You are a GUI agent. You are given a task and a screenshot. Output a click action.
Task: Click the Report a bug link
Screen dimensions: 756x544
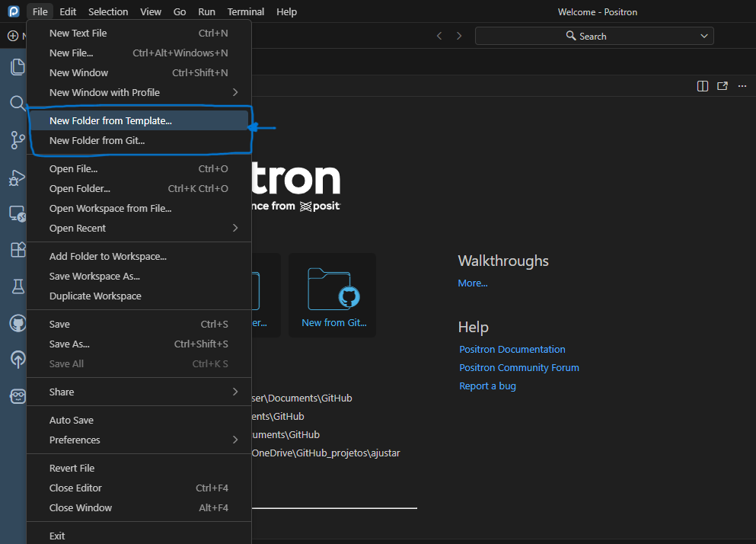tap(487, 386)
